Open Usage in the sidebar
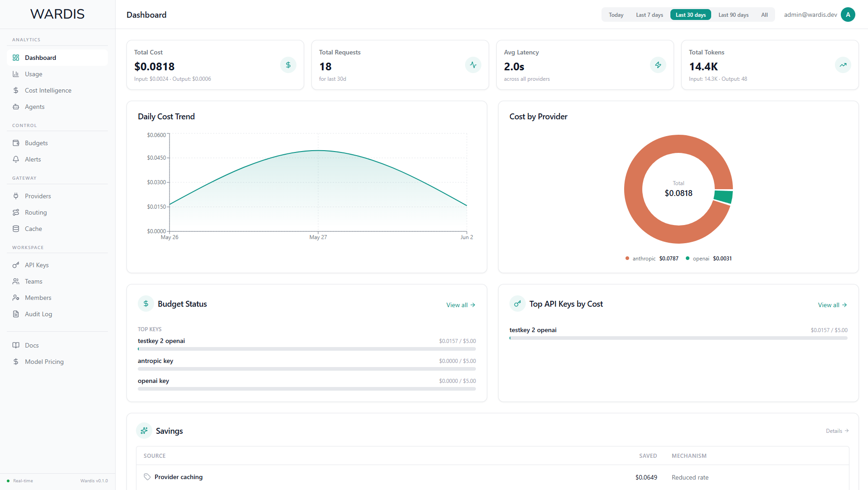 (58, 74)
